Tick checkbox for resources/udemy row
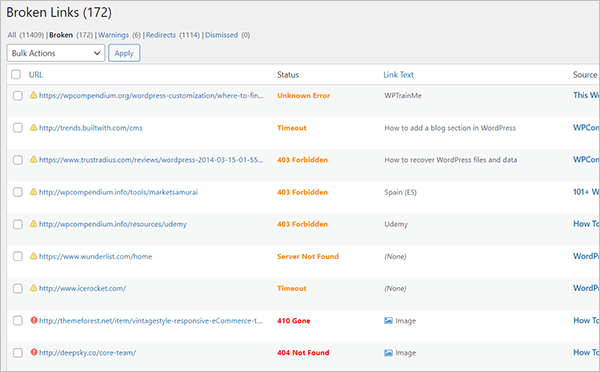The height and width of the screenshot is (372, 600). point(18,224)
